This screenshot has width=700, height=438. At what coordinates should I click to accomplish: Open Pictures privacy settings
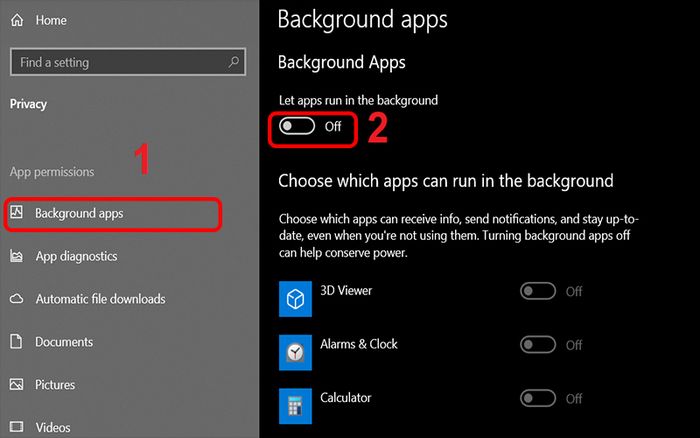click(x=55, y=385)
